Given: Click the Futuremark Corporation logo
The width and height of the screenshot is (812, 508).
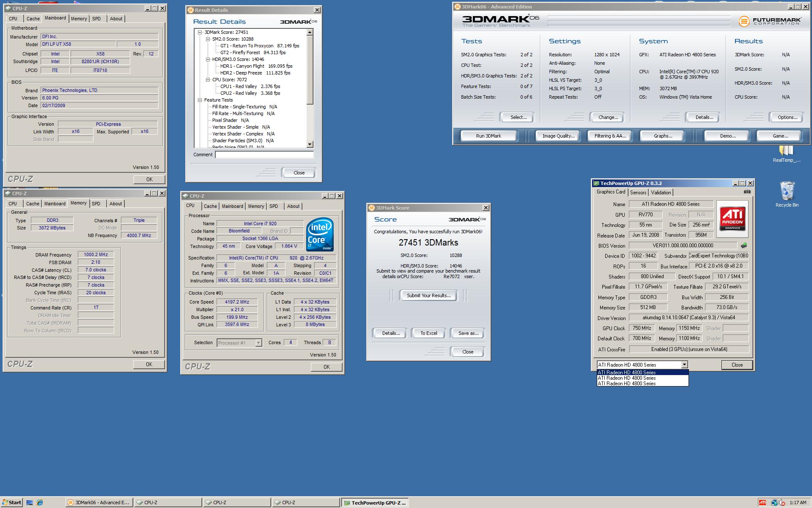Looking at the screenshot, I should 770,21.
